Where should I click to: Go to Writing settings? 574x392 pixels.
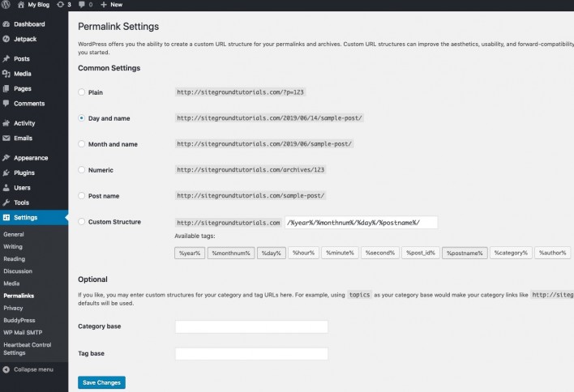[13, 247]
